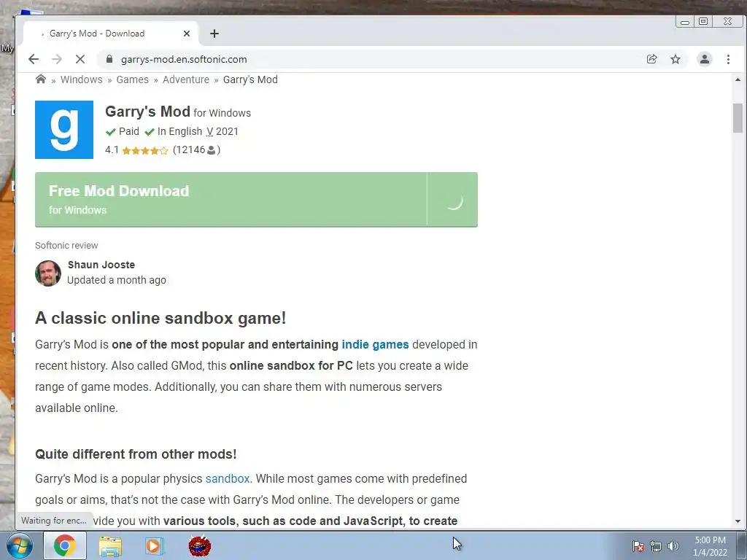Screen dimensions: 747x560
Task: Follow the sandbox link
Action: coord(228,478)
